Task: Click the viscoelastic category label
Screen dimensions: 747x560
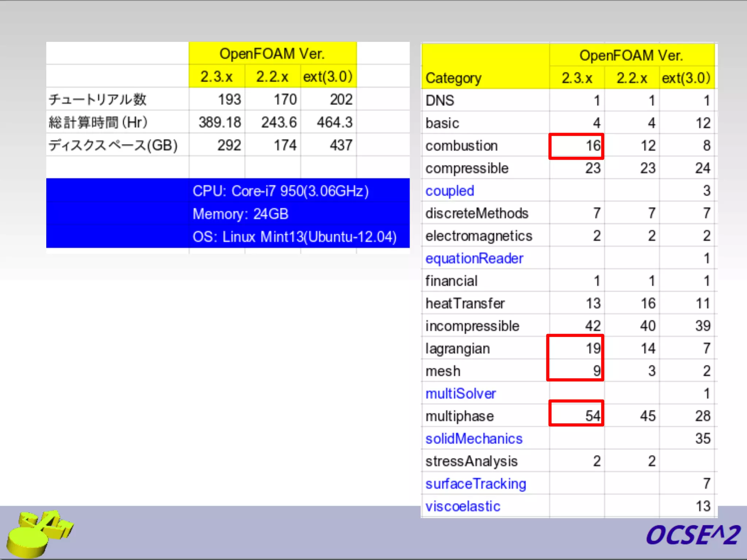Action: (x=462, y=506)
